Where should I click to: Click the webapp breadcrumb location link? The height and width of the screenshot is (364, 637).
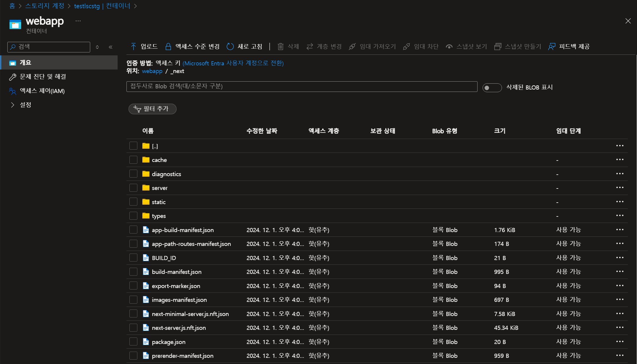tap(152, 71)
